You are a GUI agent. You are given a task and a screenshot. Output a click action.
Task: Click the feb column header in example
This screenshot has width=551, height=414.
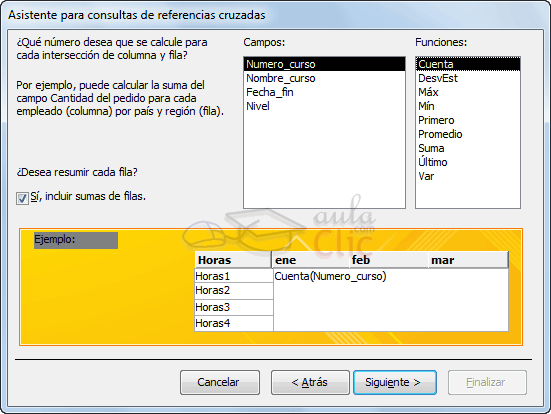[x=389, y=260]
